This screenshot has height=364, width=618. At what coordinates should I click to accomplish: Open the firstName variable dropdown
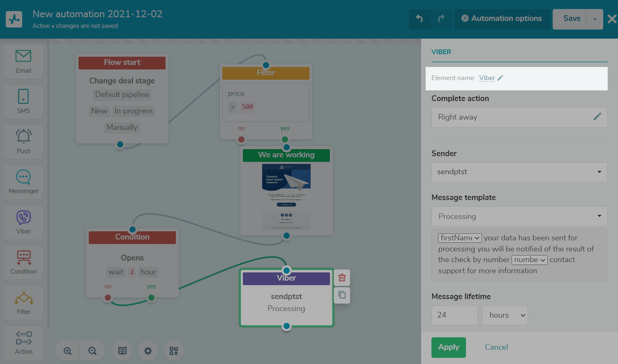click(x=460, y=238)
